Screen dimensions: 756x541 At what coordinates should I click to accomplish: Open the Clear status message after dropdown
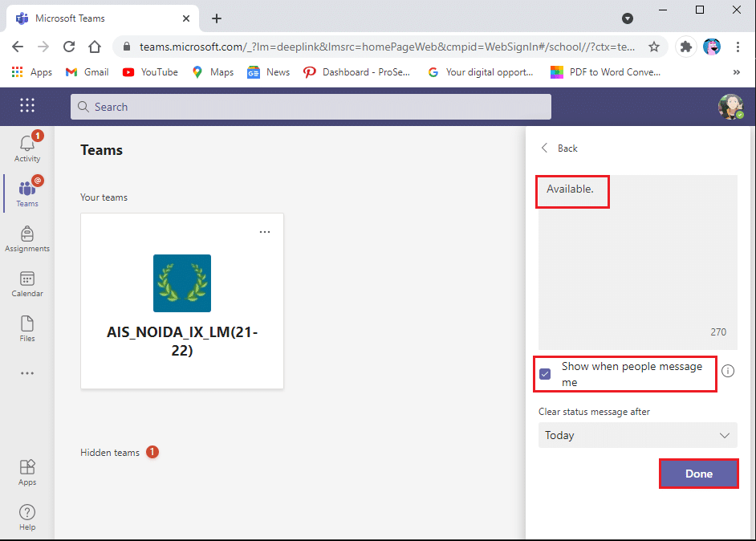click(636, 435)
